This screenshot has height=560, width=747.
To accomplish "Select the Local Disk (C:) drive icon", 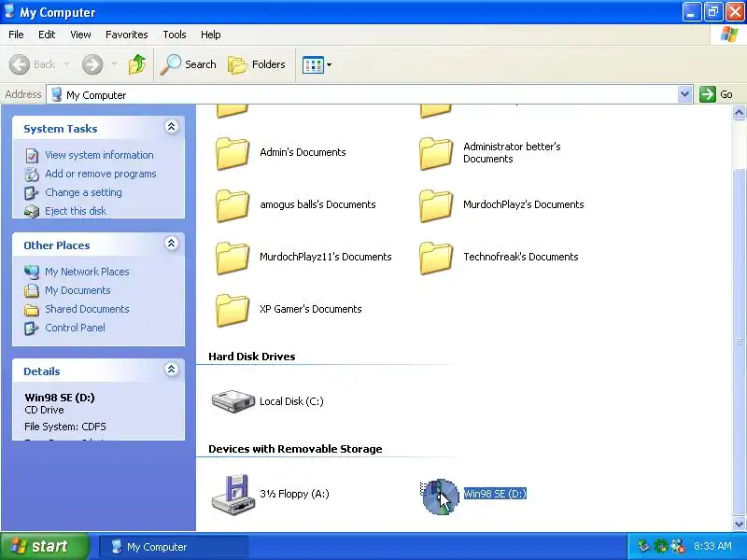I will click(233, 401).
